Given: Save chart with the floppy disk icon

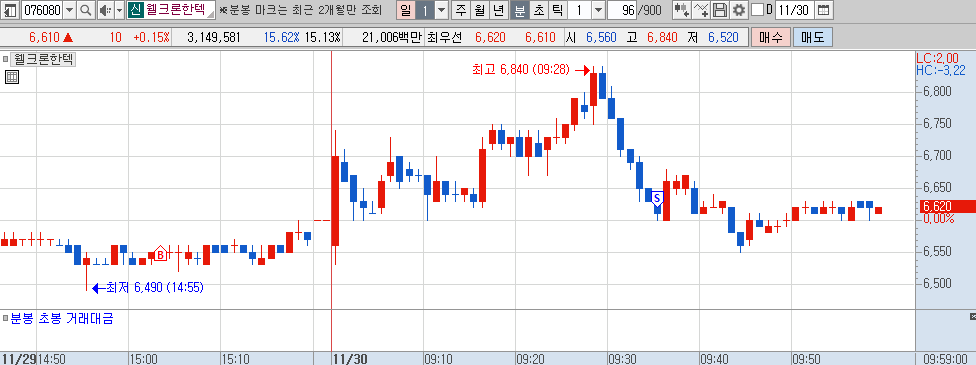Looking at the screenshot, I should (x=720, y=10).
